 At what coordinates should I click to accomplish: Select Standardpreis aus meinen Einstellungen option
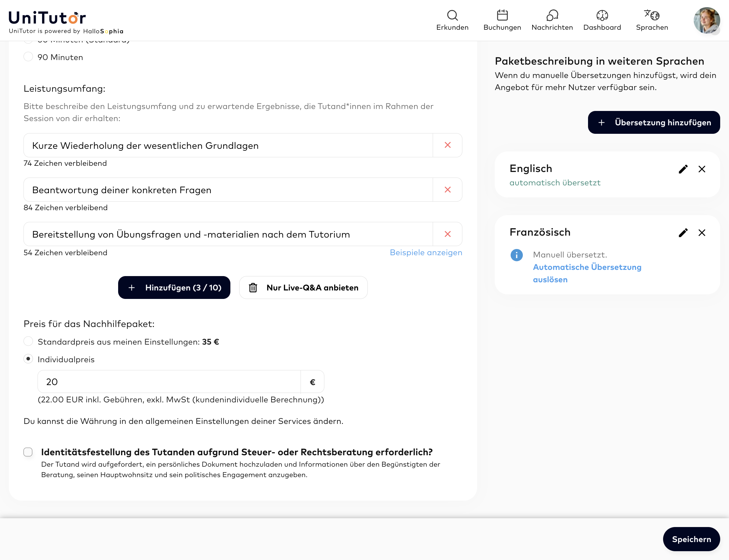[x=28, y=341]
